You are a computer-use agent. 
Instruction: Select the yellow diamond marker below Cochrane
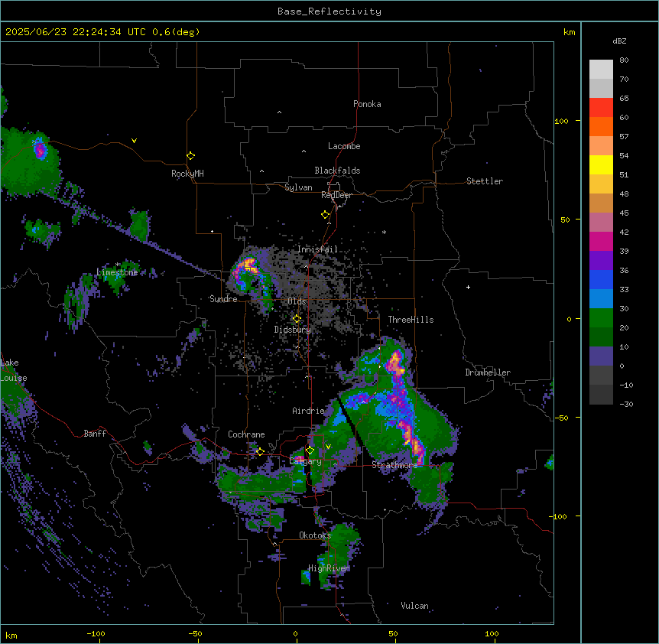pyautogui.click(x=260, y=451)
